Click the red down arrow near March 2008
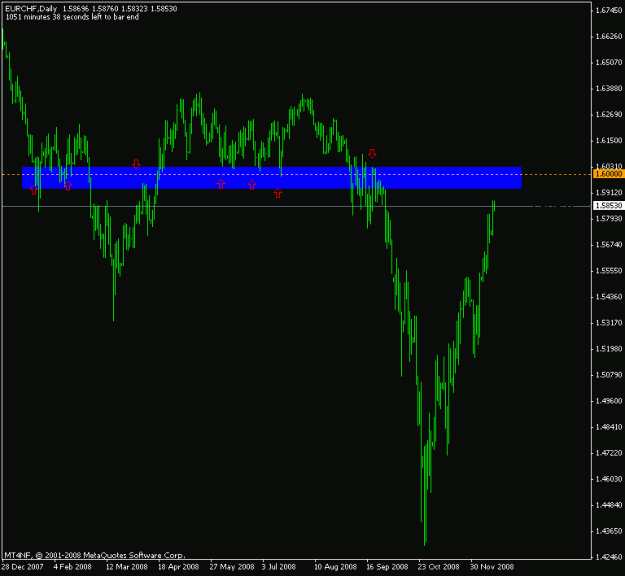The image size is (625, 576). coord(136,164)
